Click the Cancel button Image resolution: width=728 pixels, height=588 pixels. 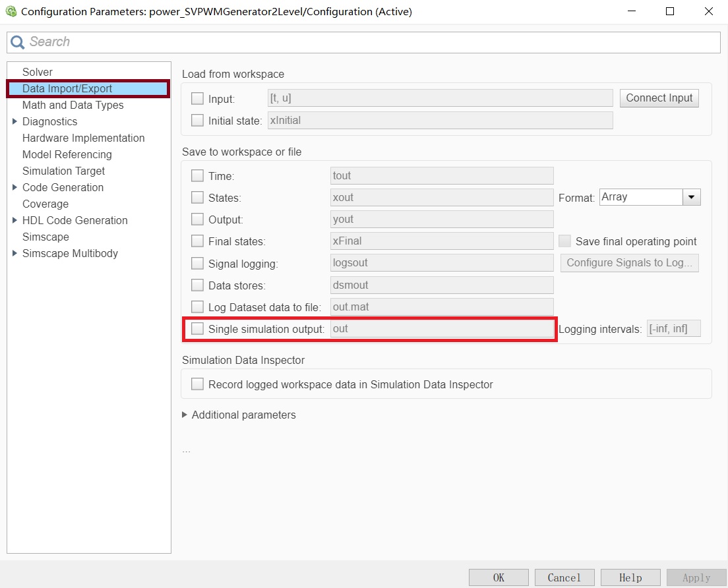564,578
